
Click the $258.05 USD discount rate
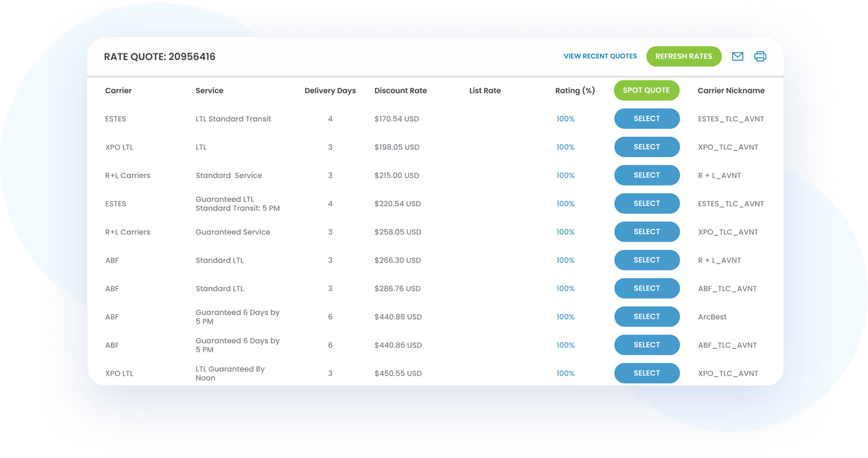(398, 232)
